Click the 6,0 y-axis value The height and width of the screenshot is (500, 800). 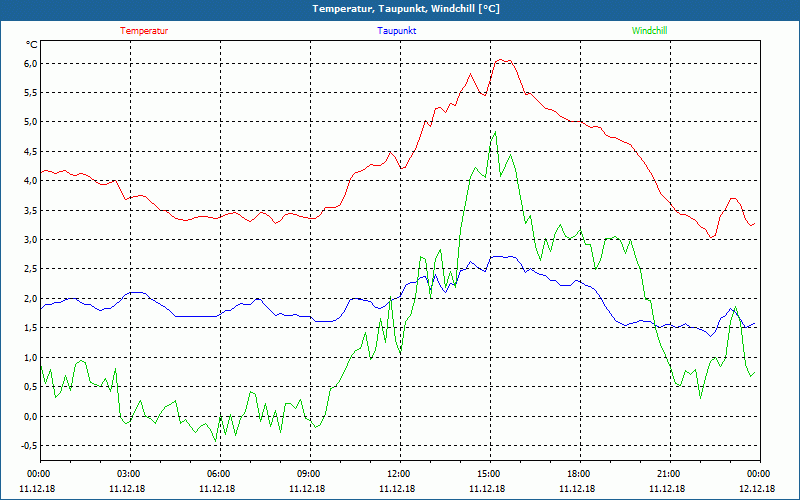pyautogui.click(x=31, y=63)
